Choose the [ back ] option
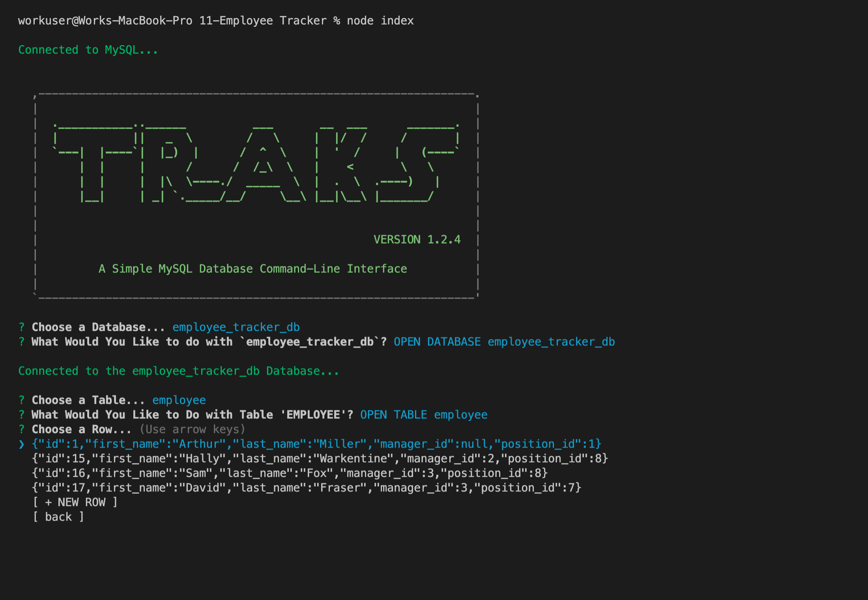 [x=58, y=517]
